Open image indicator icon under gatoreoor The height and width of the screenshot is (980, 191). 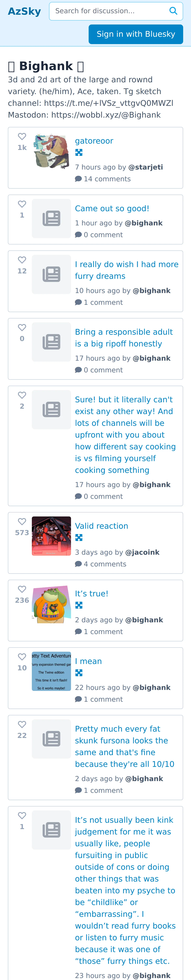click(79, 153)
